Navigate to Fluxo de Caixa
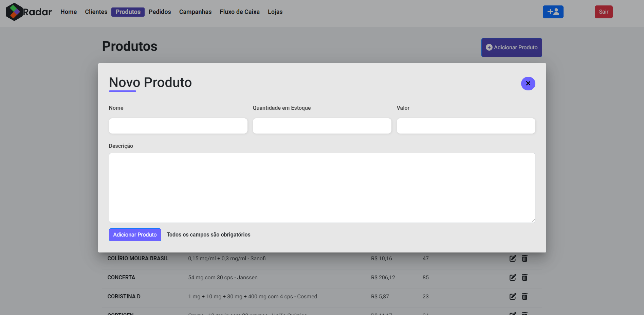644x315 pixels. click(239, 12)
